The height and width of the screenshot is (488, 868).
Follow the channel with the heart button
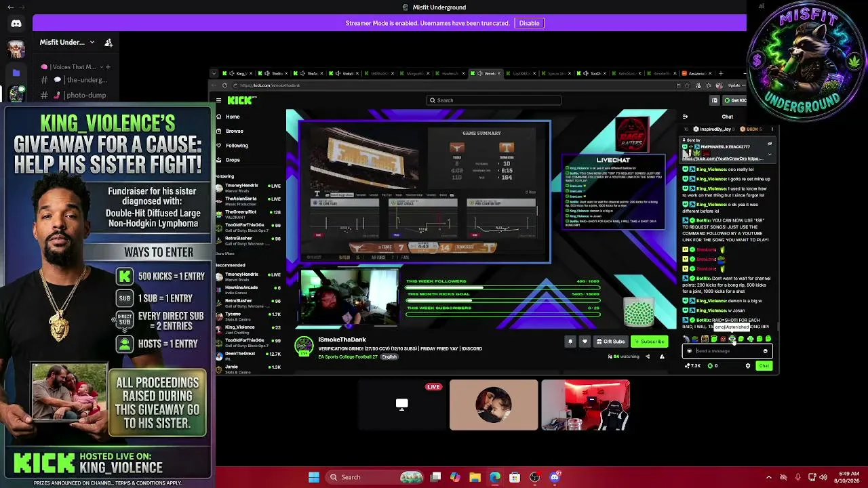[585, 342]
